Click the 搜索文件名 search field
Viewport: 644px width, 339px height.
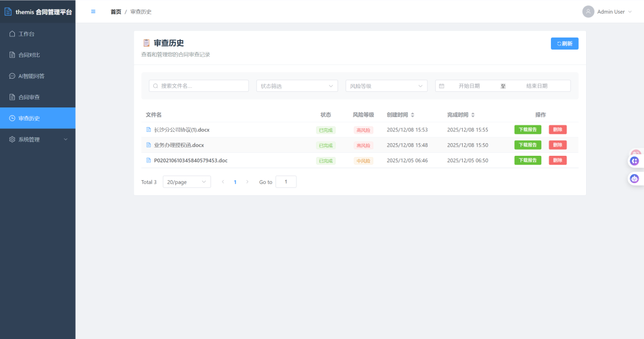pos(199,86)
